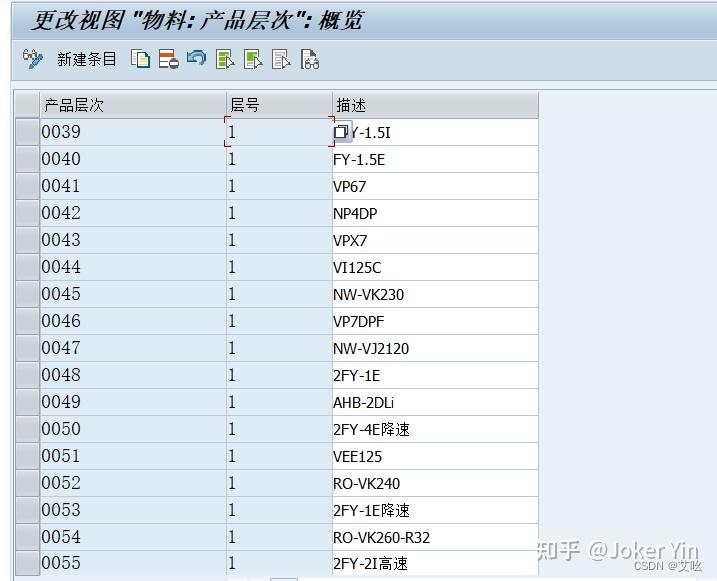This screenshot has width=717, height=581.
Task: Click the 新建条目 new entries button
Action: coord(86,59)
